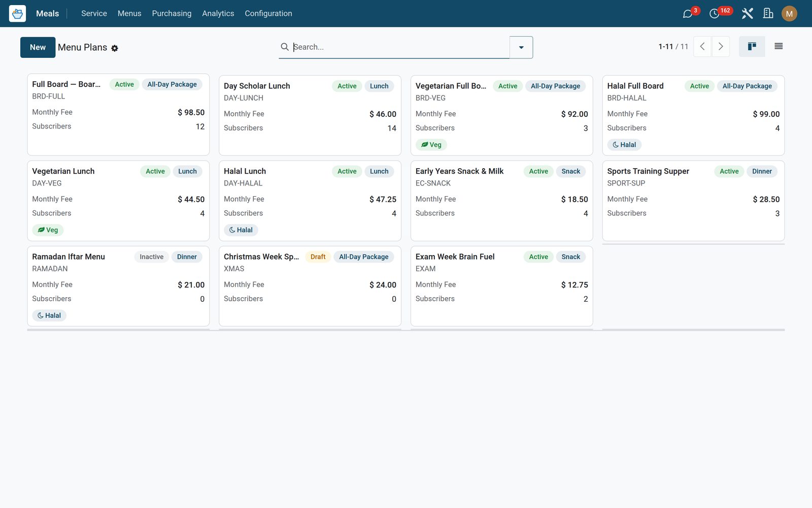The height and width of the screenshot is (508, 812).
Task: Switch to kanban view
Action: [752, 47]
